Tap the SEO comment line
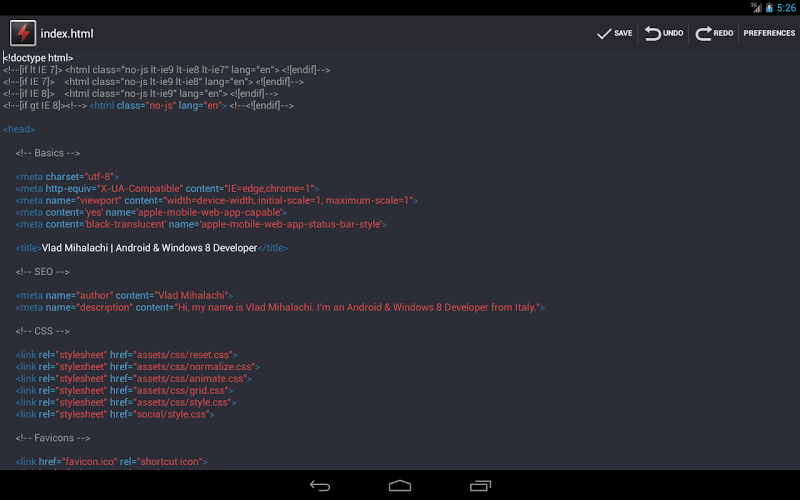The image size is (800, 500). point(42,272)
